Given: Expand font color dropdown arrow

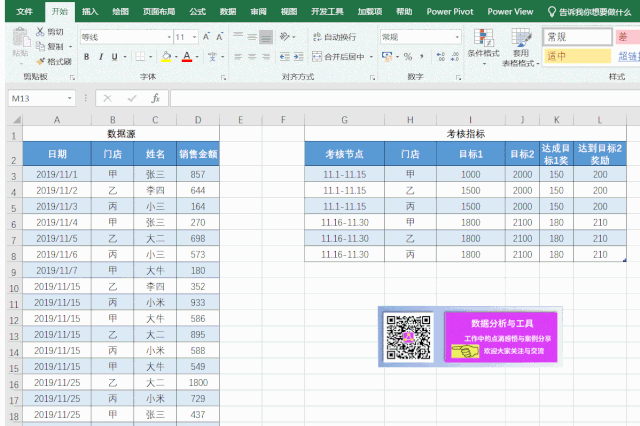Looking at the screenshot, I should tap(197, 57).
